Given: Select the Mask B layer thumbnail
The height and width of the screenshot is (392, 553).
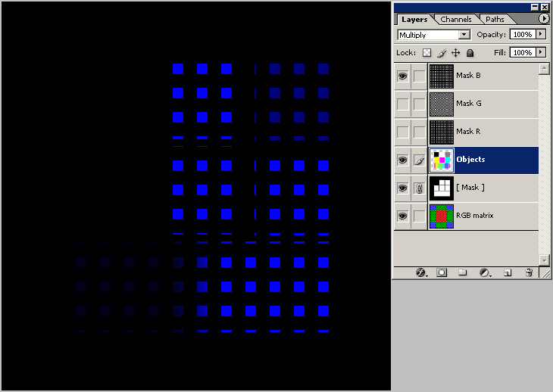Looking at the screenshot, I should click(x=441, y=76).
